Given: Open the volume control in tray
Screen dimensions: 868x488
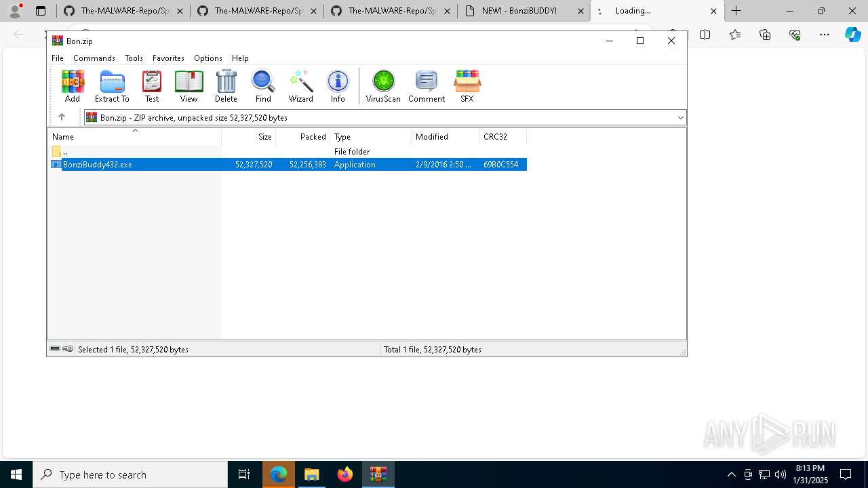Looking at the screenshot, I should tap(780, 474).
